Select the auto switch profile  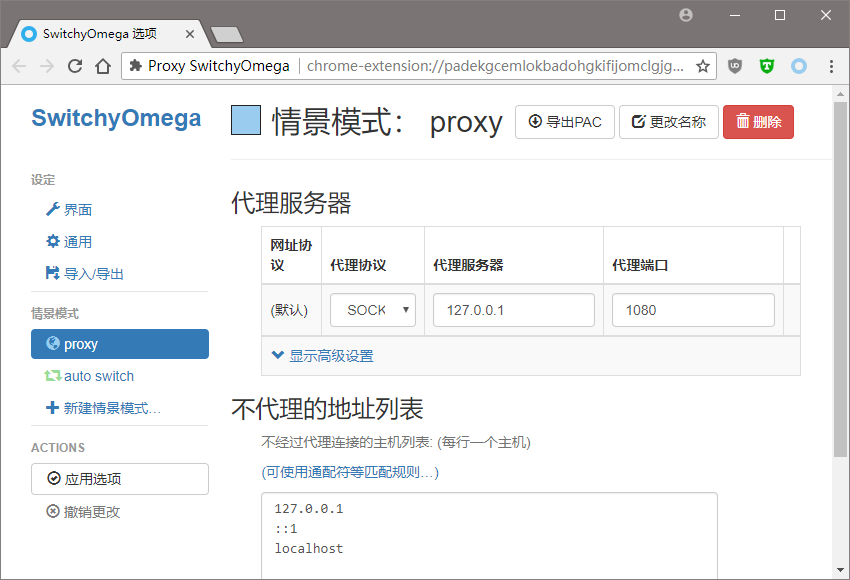pyautogui.click(x=89, y=376)
